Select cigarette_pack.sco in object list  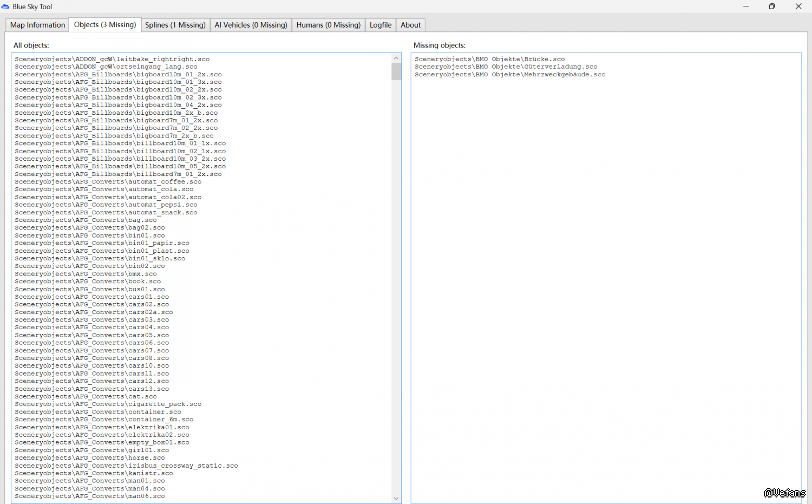[108, 404]
